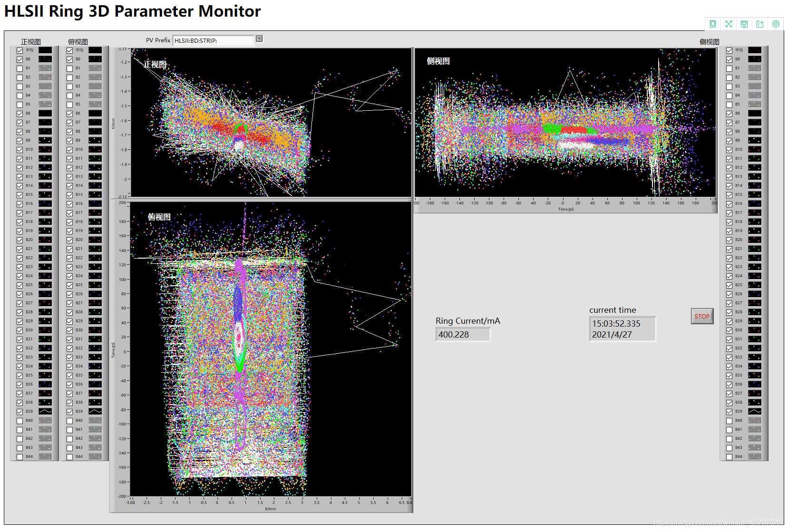Uncheck B15 in the 俯视图 legend
Image resolution: width=788 pixels, height=532 pixels.
pyautogui.click(x=69, y=195)
